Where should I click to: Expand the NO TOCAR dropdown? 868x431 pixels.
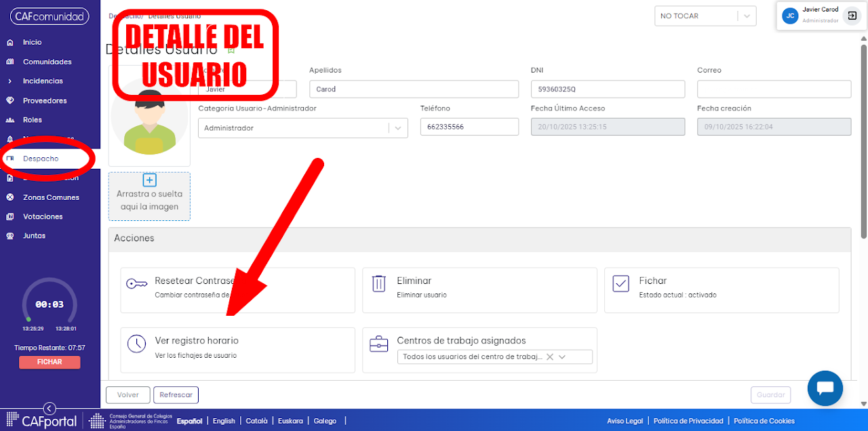tap(747, 16)
